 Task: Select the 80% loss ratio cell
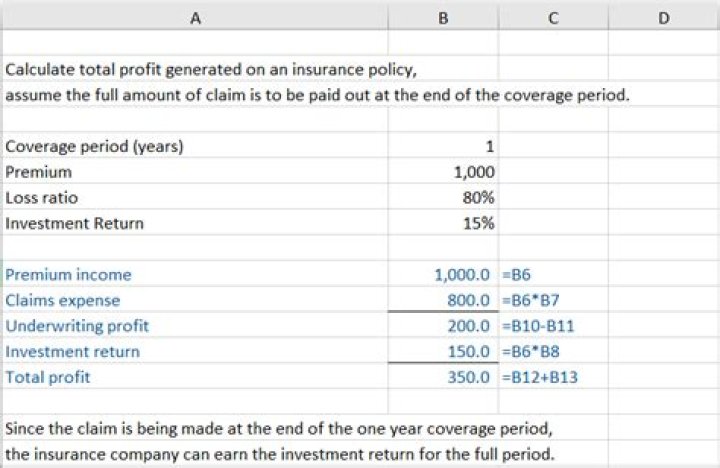coord(443,197)
